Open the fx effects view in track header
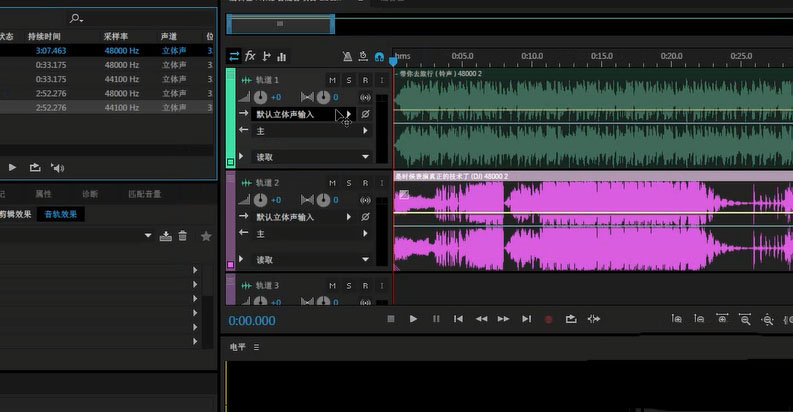Image resolution: width=793 pixels, height=412 pixels. [250, 56]
